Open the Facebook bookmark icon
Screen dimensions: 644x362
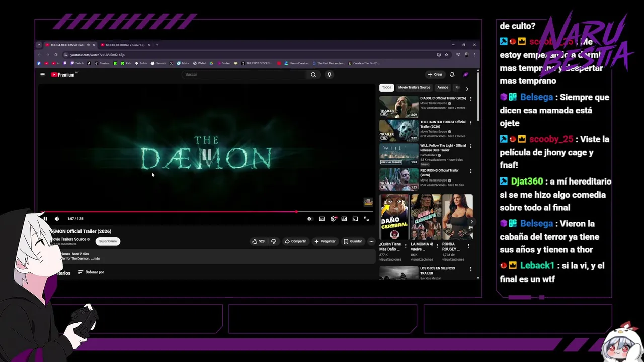(39, 63)
